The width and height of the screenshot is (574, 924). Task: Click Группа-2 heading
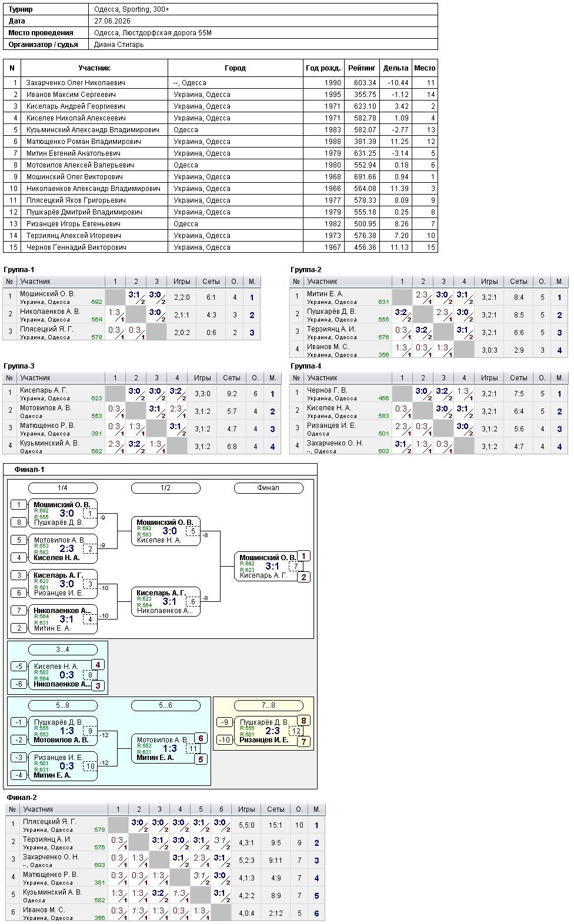[x=306, y=270]
